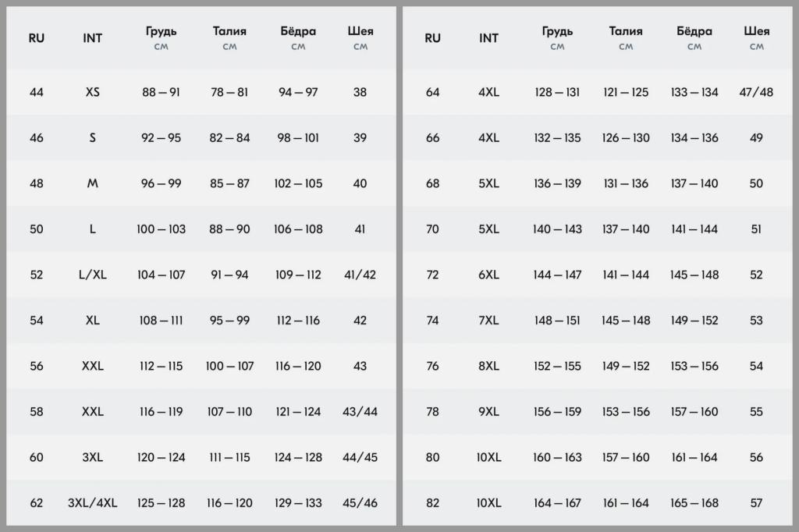Screen dimensions: 799x532
Task: Select waist range 100 – 107
Action: click(x=229, y=366)
